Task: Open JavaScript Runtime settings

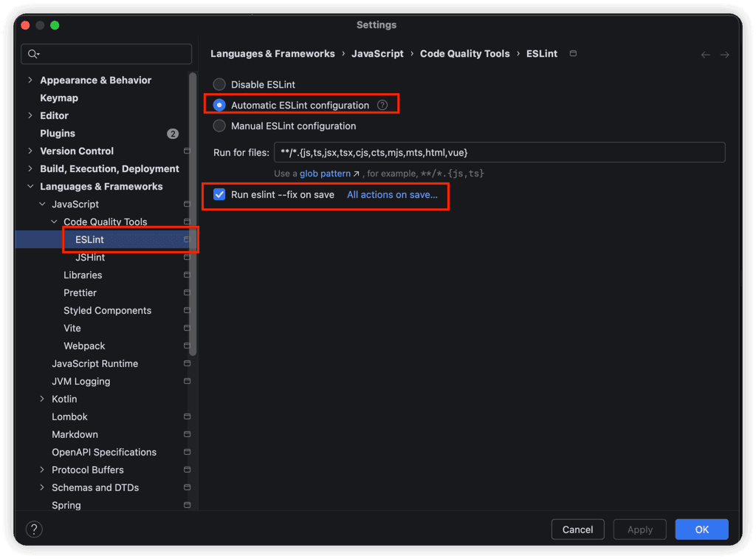Action: [95, 363]
